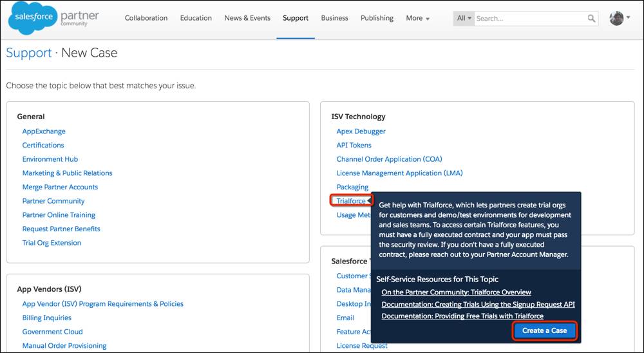Open the Email topic under Salesforce

pos(345,318)
